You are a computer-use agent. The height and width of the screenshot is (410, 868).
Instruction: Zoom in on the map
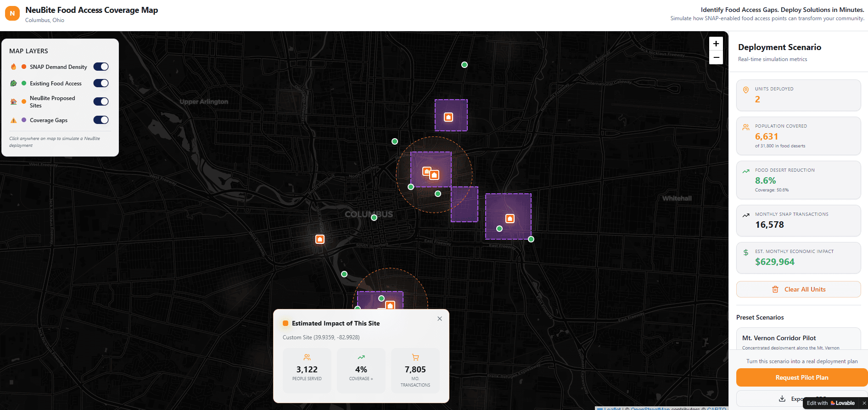coord(716,44)
